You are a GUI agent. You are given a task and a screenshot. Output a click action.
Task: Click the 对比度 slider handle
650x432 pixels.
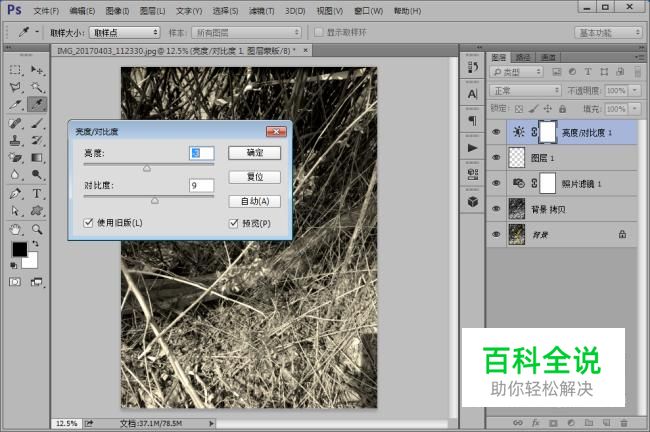coord(155,201)
